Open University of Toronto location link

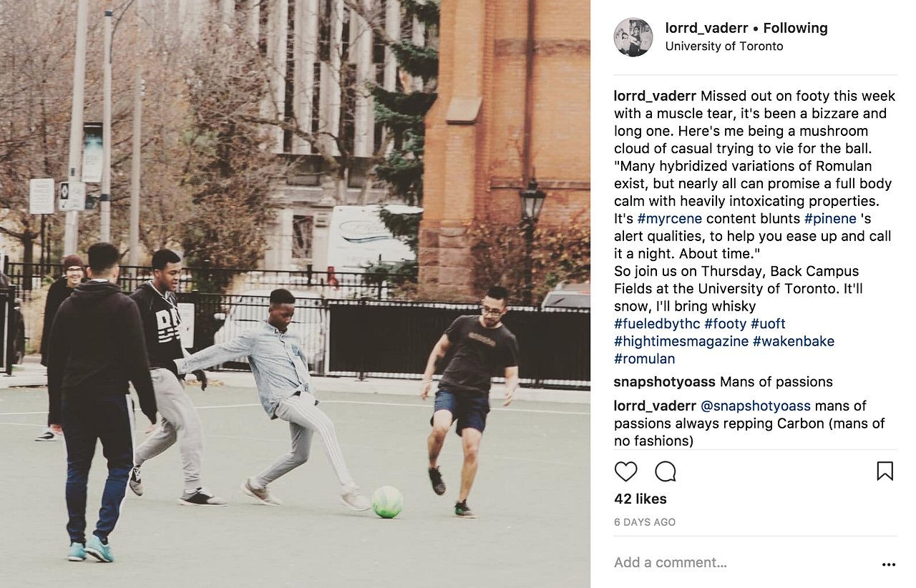[724, 46]
